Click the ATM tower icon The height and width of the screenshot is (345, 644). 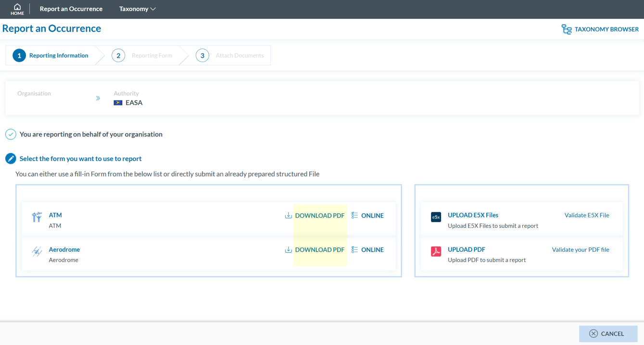click(37, 217)
